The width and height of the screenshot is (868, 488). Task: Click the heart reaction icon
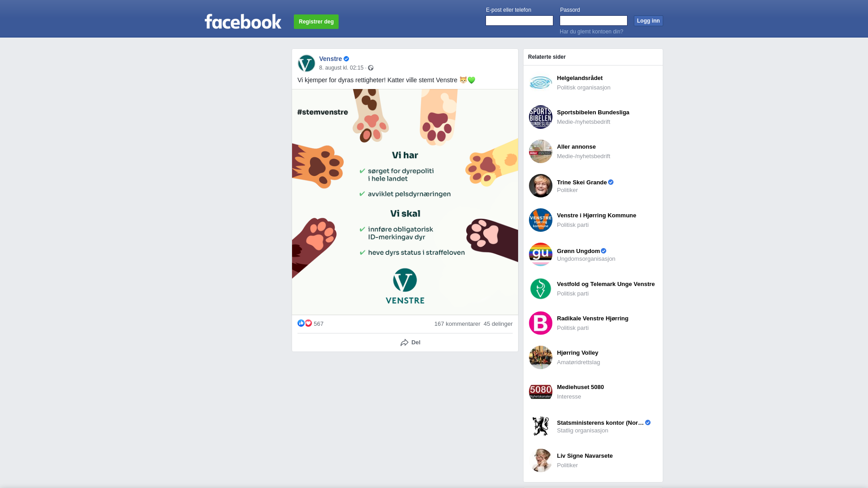[308, 323]
